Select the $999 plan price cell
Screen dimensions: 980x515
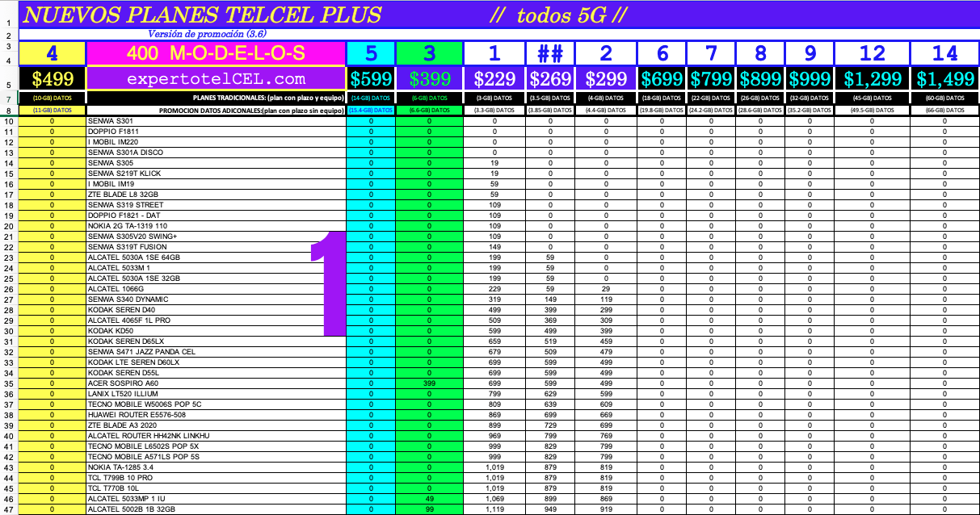[x=810, y=79]
